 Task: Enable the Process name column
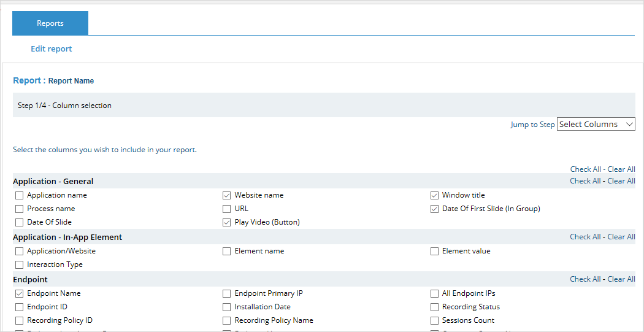pos(20,209)
